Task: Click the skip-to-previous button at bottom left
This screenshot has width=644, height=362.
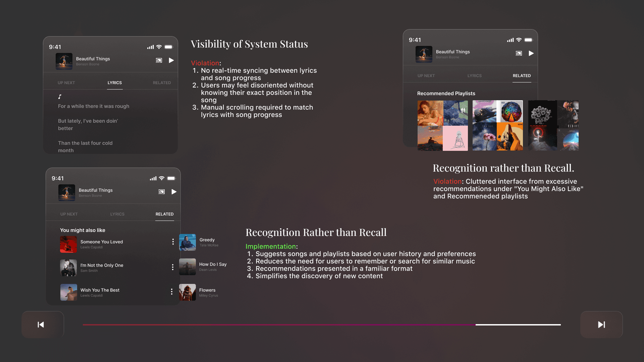Action: click(x=43, y=324)
